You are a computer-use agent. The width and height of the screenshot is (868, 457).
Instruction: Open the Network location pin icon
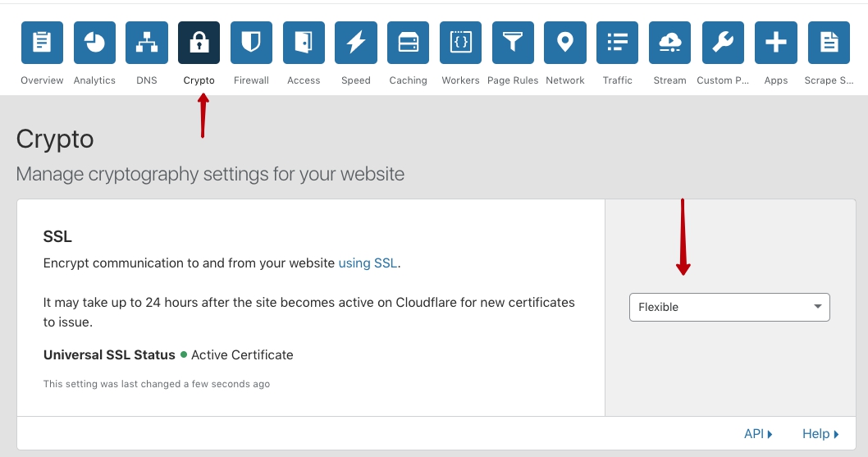point(565,43)
